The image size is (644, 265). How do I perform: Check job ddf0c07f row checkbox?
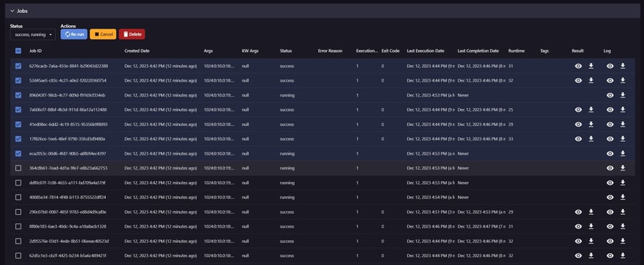click(x=18, y=183)
